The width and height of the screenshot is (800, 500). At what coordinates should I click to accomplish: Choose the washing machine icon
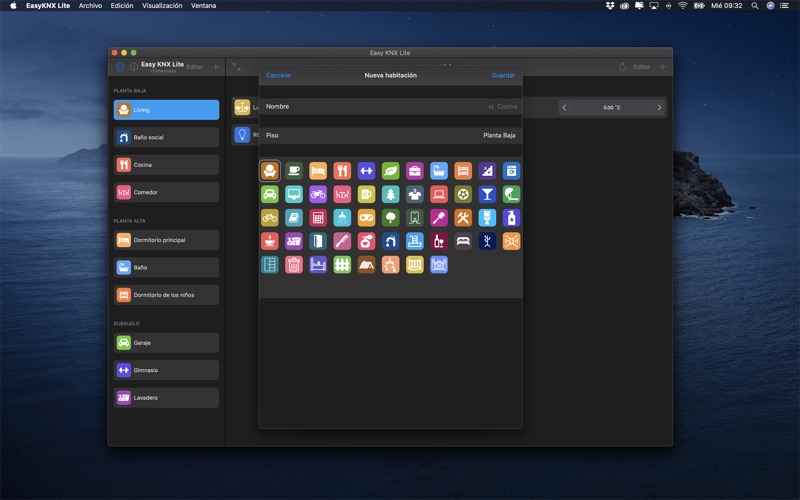(x=511, y=171)
